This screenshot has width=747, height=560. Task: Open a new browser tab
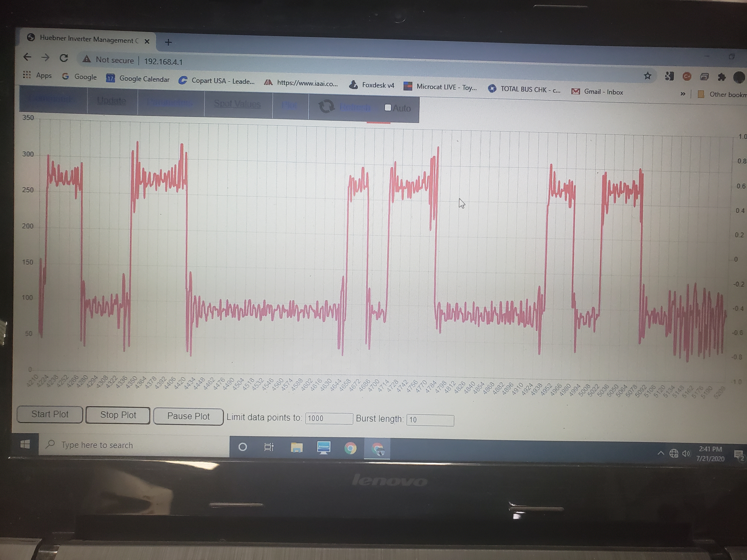169,42
